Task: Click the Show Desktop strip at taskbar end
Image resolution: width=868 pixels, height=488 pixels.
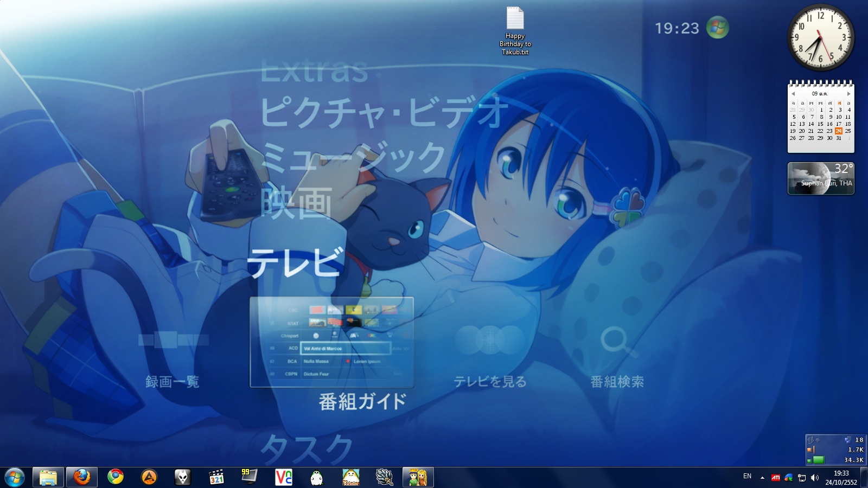Action: click(x=864, y=477)
